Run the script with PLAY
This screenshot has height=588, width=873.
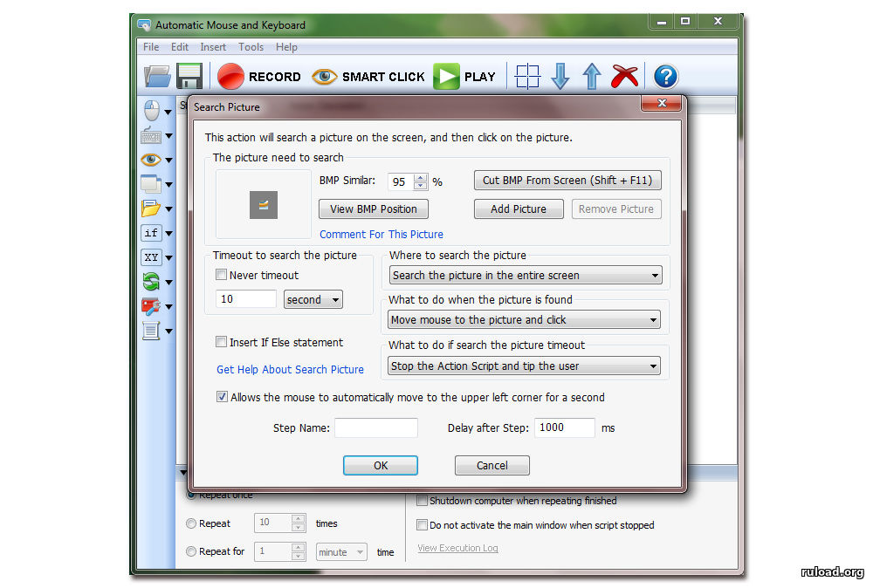(464, 76)
